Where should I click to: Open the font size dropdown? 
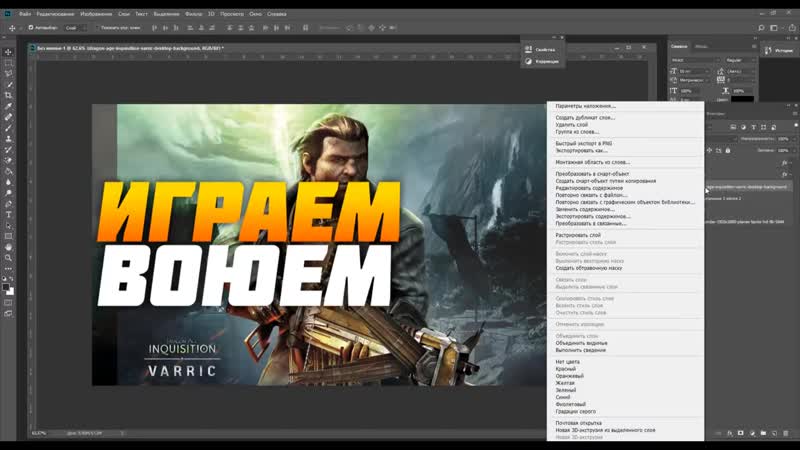click(x=693, y=71)
